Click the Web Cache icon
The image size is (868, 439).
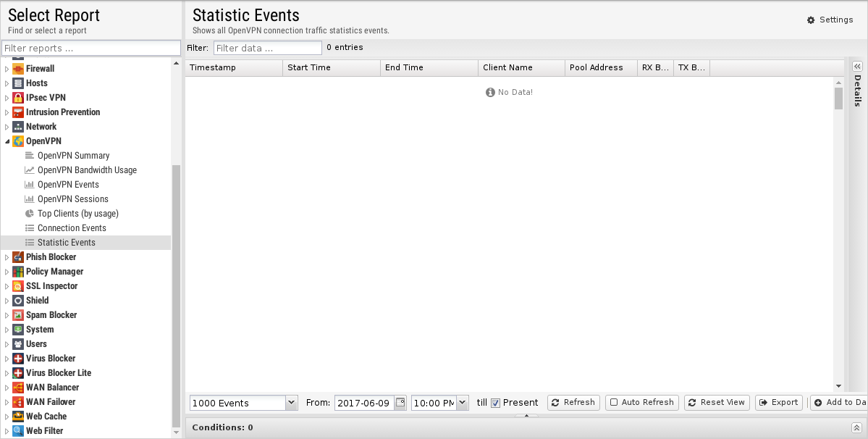[x=17, y=417]
